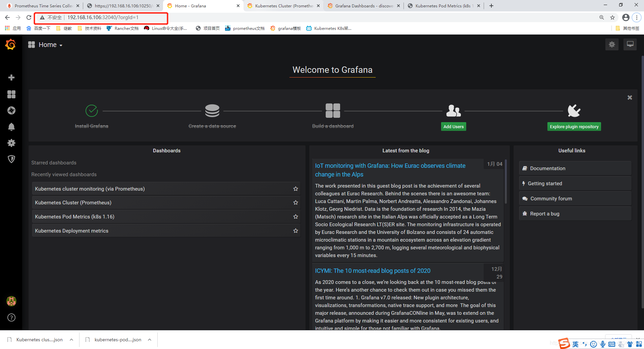This screenshot has height=349, width=644.
Task: Open a new browser tab
Action: pos(491,6)
